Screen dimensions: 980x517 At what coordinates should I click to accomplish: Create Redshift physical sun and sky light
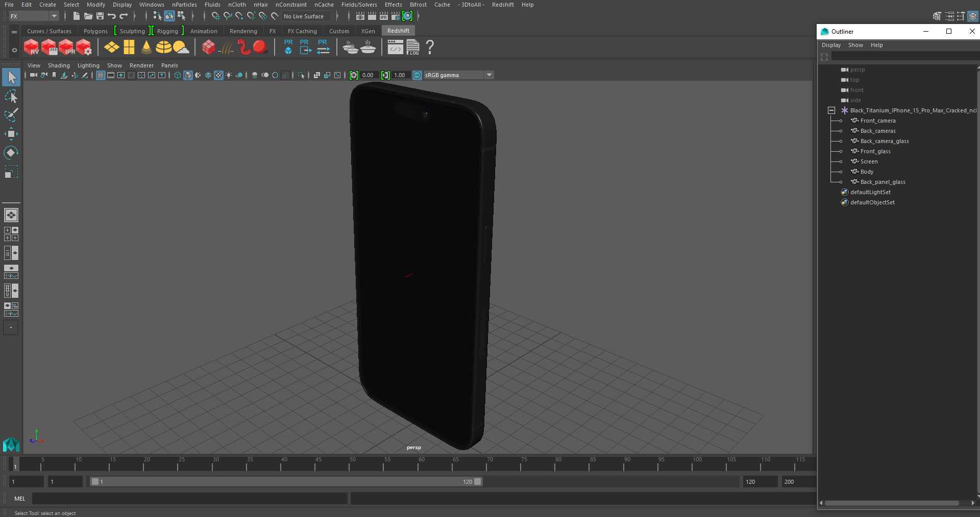(x=181, y=48)
